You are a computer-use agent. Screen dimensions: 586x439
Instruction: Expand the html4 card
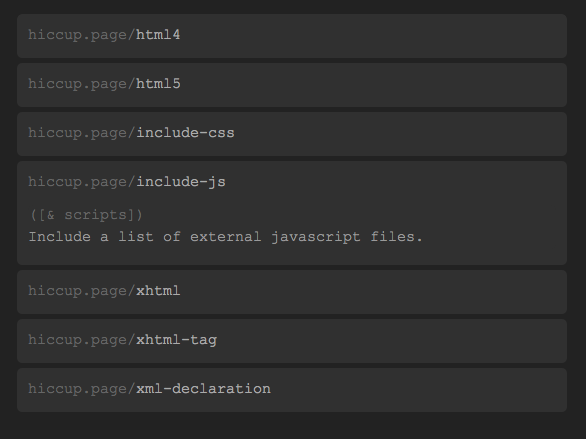[292, 36]
